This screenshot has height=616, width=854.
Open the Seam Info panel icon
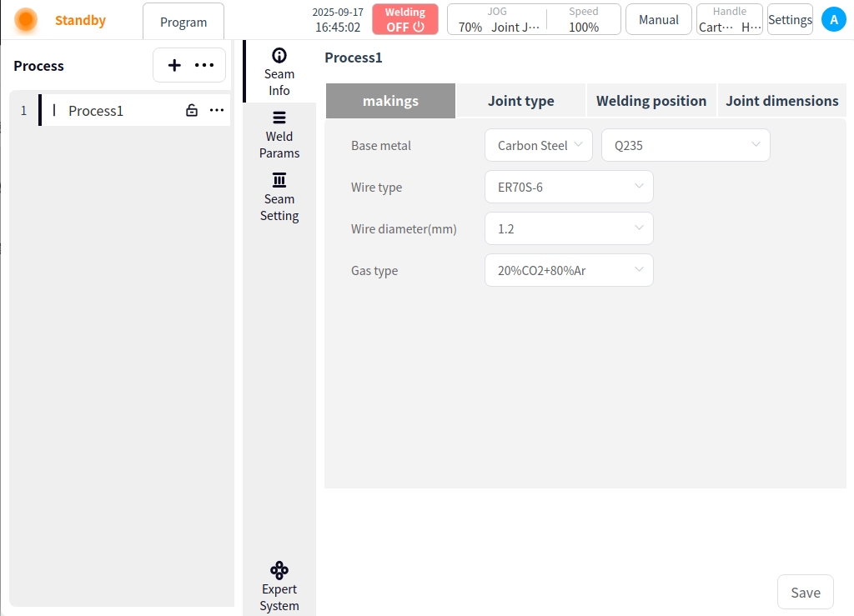point(279,57)
